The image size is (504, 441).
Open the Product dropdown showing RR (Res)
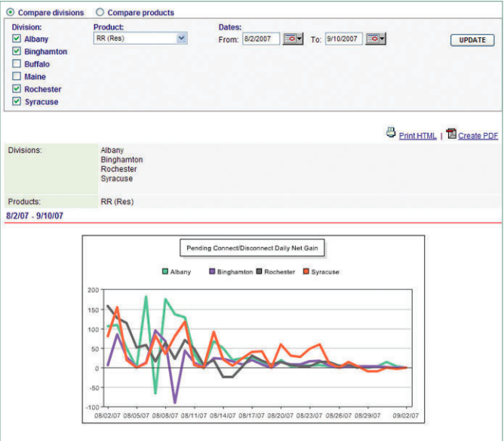[x=140, y=39]
